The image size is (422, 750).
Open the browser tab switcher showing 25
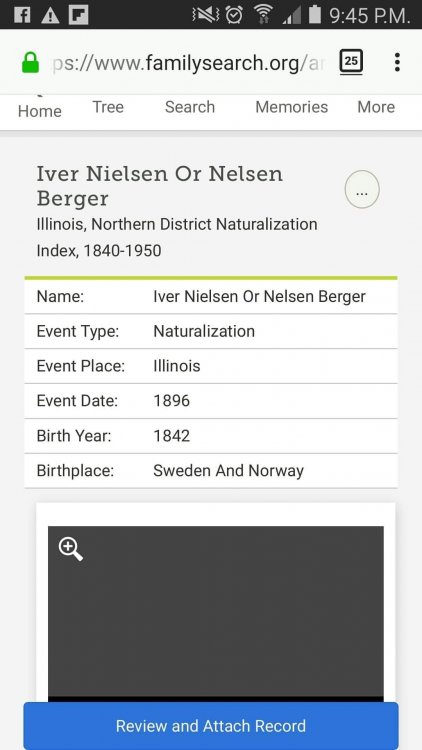click(x=351, y=62)
